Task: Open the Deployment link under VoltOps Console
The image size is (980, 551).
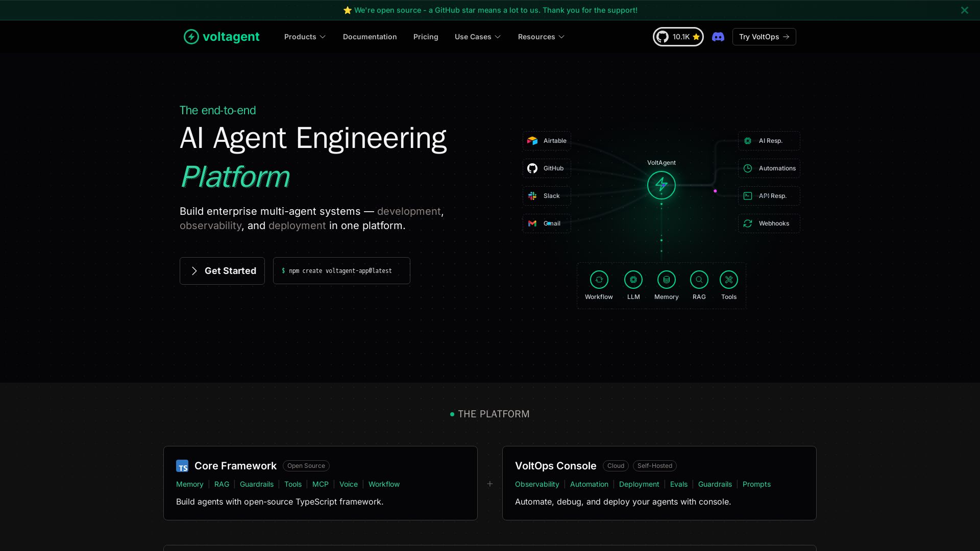Action: [639, 484]
